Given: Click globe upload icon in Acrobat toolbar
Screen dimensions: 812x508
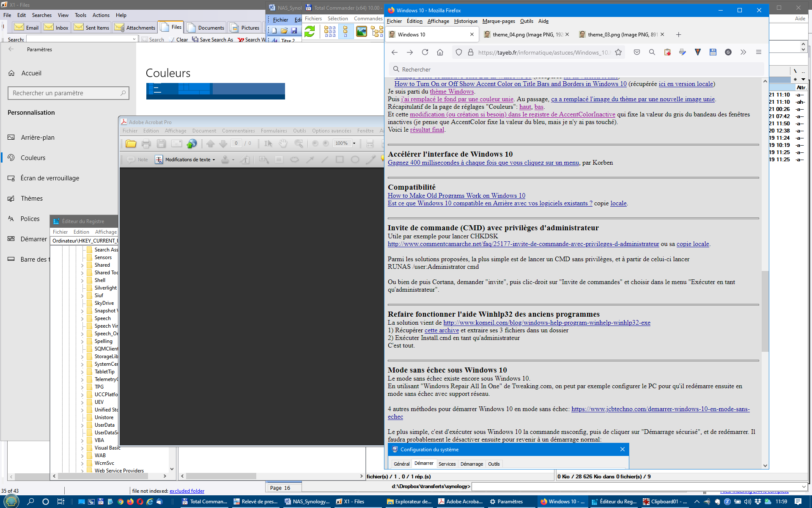Looking at the screenshot, I should click(192, 144).
